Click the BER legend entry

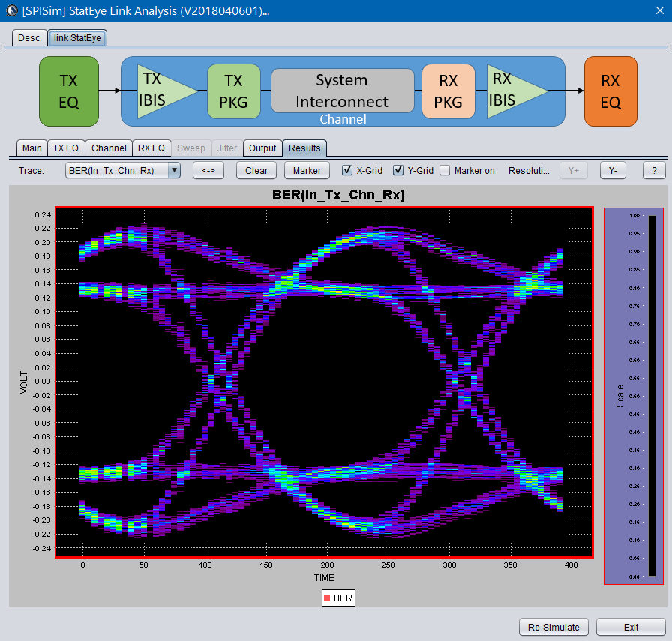click(x=337, y=598)
